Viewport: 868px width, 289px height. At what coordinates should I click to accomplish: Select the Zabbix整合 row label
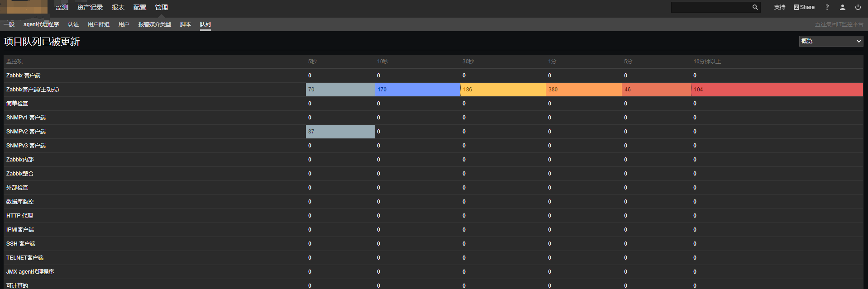coord(20,174)
